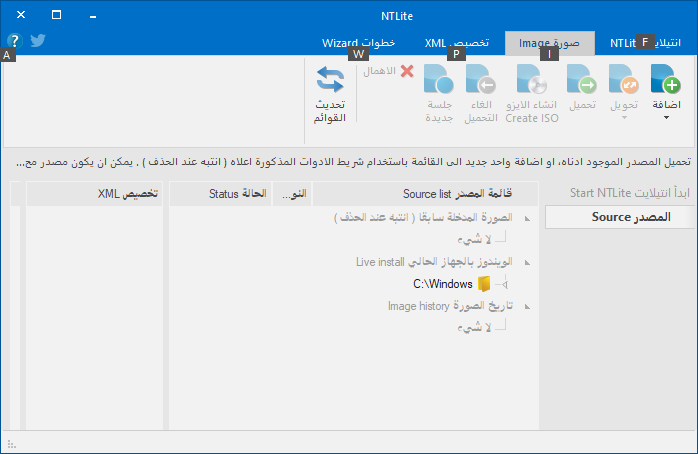Select the C:\Windows folder icon
Image resolution: width=698 pixels, height=454 pixels.
[484, 284]
